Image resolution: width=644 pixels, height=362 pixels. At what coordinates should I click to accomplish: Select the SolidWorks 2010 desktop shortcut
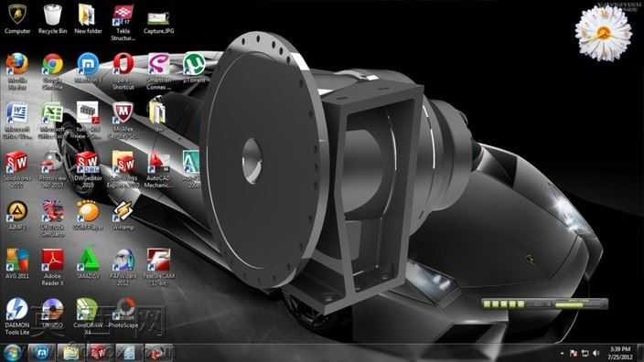pyautogui.click(x=16, y=169)
